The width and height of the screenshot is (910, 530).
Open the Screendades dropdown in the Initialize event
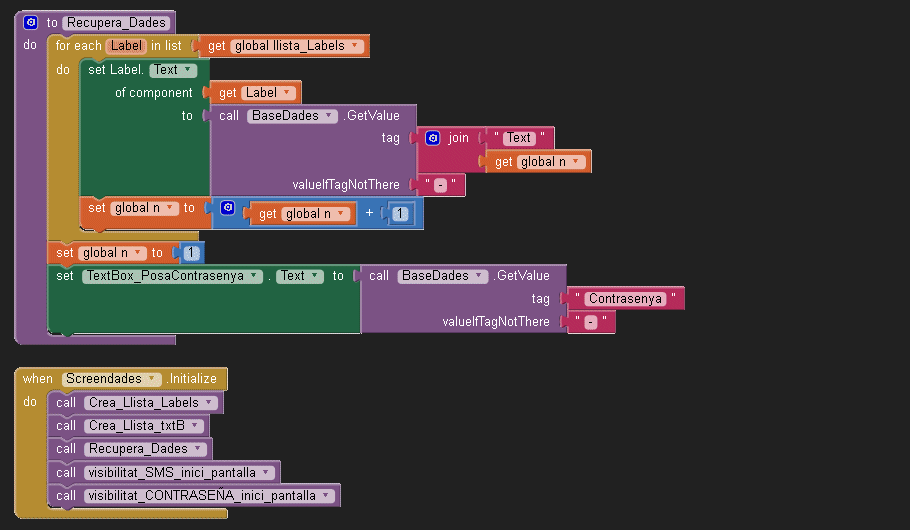pyautogui.click(x=152, y=379)
